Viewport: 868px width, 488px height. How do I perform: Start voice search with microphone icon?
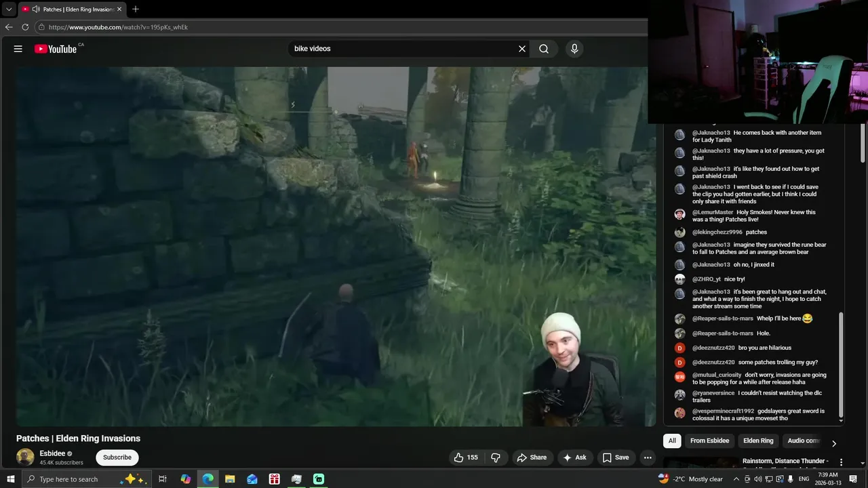coord(574,49)
